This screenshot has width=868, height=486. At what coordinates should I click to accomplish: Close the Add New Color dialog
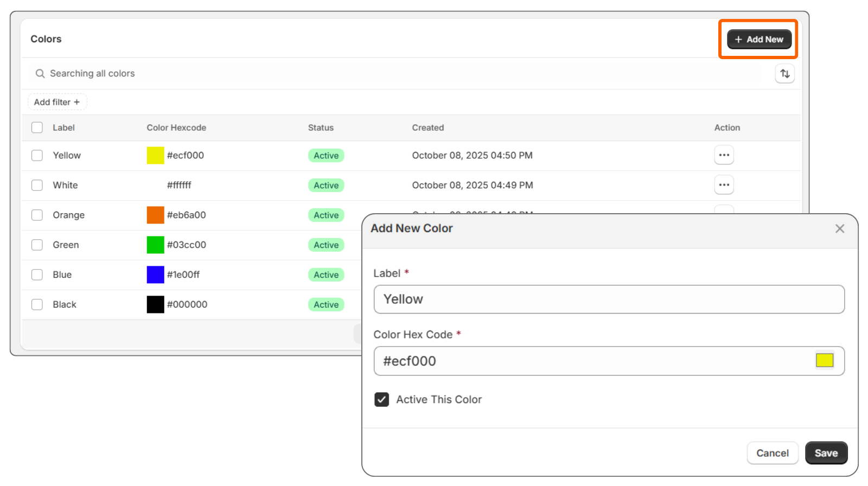click(839, 229)
